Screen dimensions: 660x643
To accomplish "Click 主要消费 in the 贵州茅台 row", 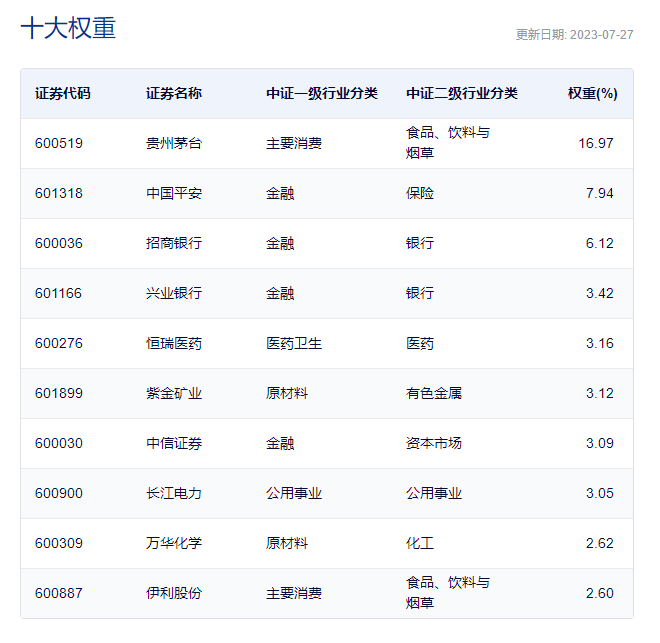I will tap(294, 143).
